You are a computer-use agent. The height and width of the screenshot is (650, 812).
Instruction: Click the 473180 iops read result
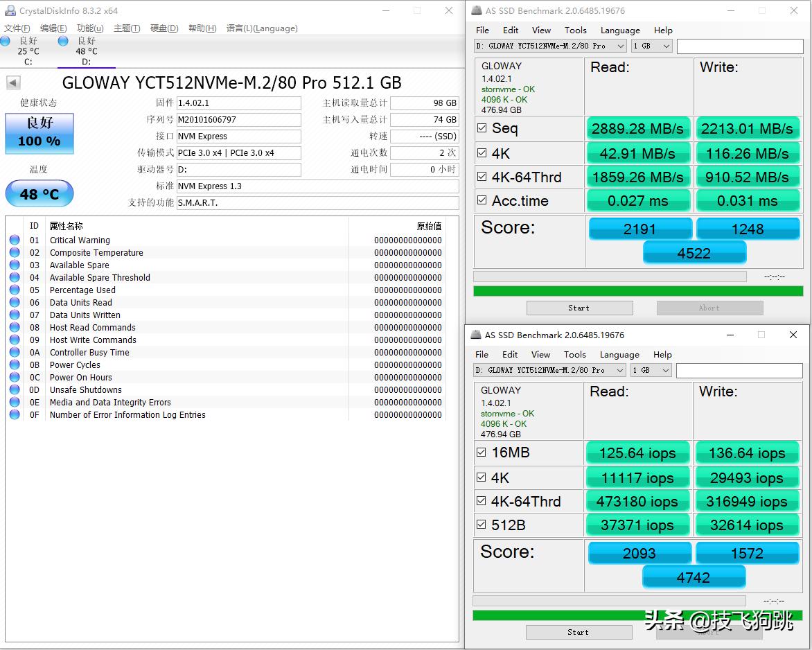point(637,501)
